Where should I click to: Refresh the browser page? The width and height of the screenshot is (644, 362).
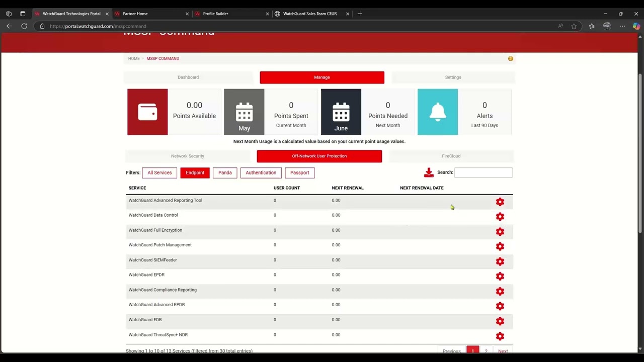coord(24,26)
